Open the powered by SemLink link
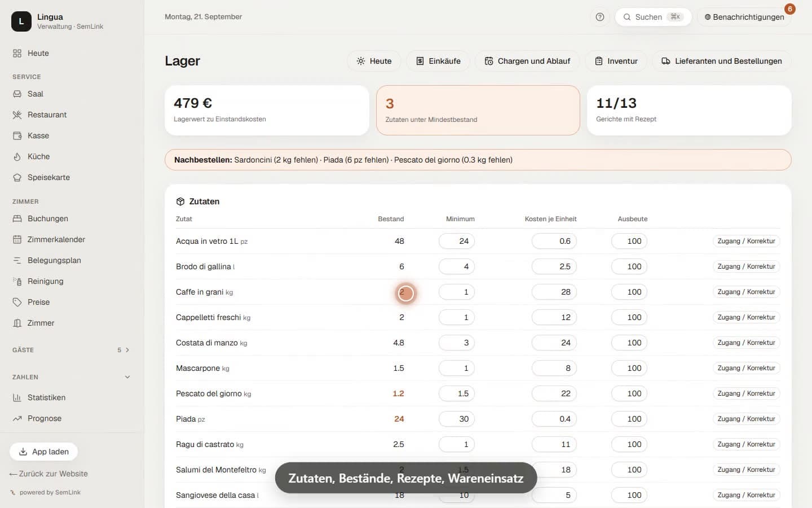The height and width of the screenshot is (508, 812). pyautogui.click(x=46, y=492)
